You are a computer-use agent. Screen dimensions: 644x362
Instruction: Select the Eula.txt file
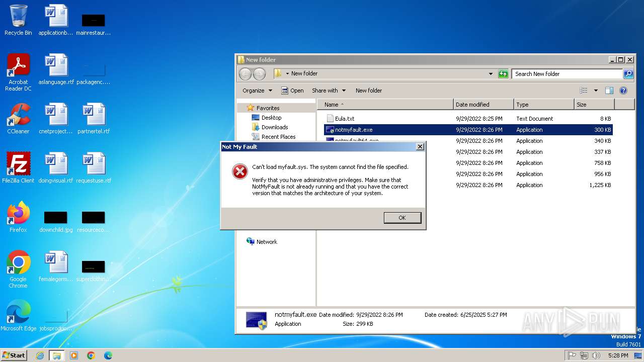click(x=468, y=119)
